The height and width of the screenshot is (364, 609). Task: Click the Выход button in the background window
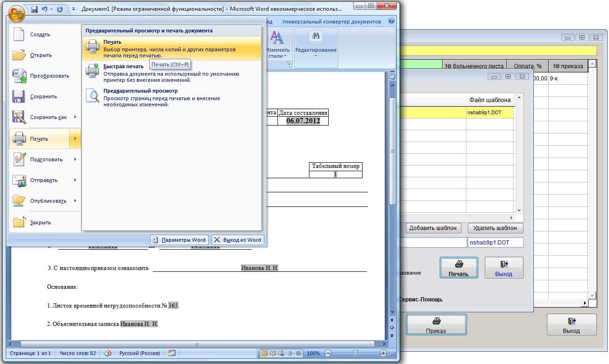571,324
